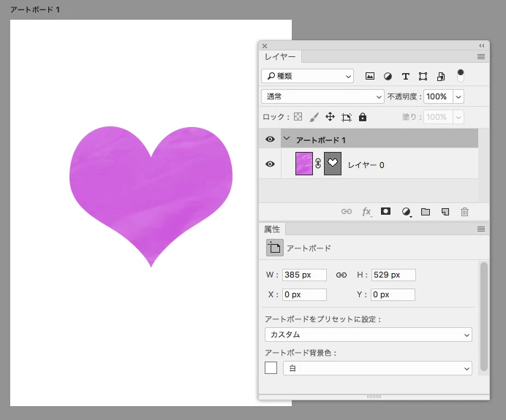Create a new group folder icon
Viewport: 506px width, 420px height.
(426, 212)
